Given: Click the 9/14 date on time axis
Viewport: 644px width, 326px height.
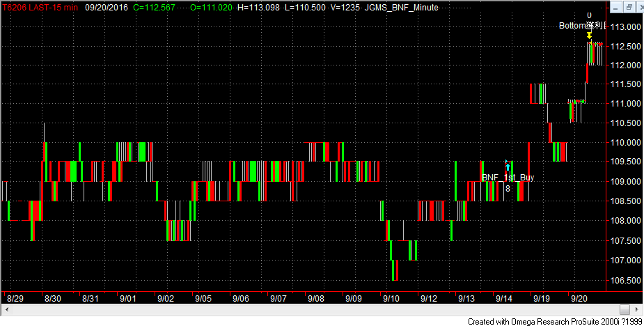Looking at the screenshot, I should 505,298.
